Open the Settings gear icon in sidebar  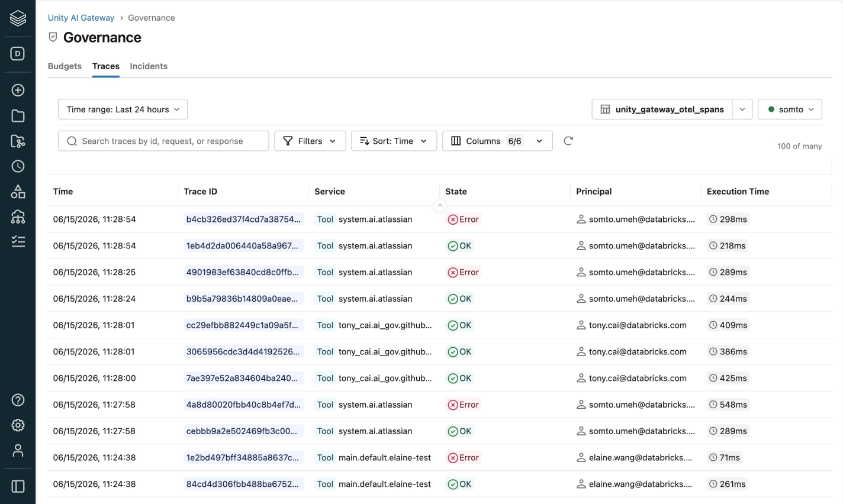pos(18,425)
